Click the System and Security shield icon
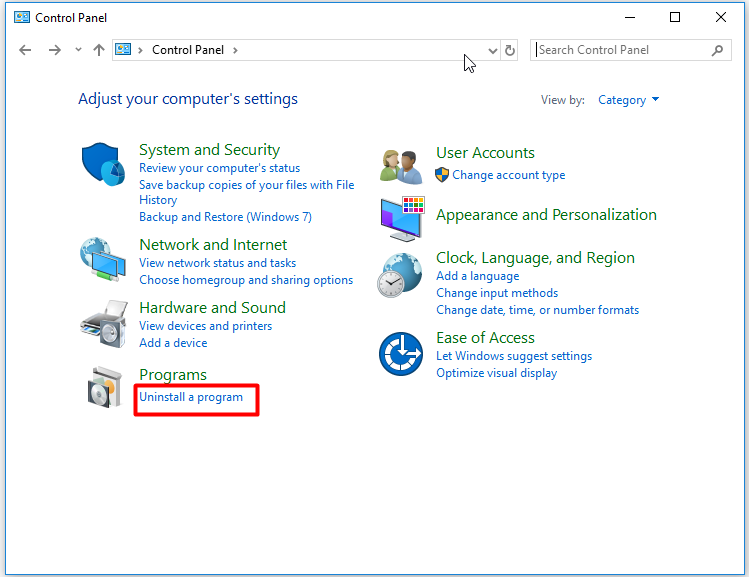This screenshot has height=577, width=749. click(104, 165)
